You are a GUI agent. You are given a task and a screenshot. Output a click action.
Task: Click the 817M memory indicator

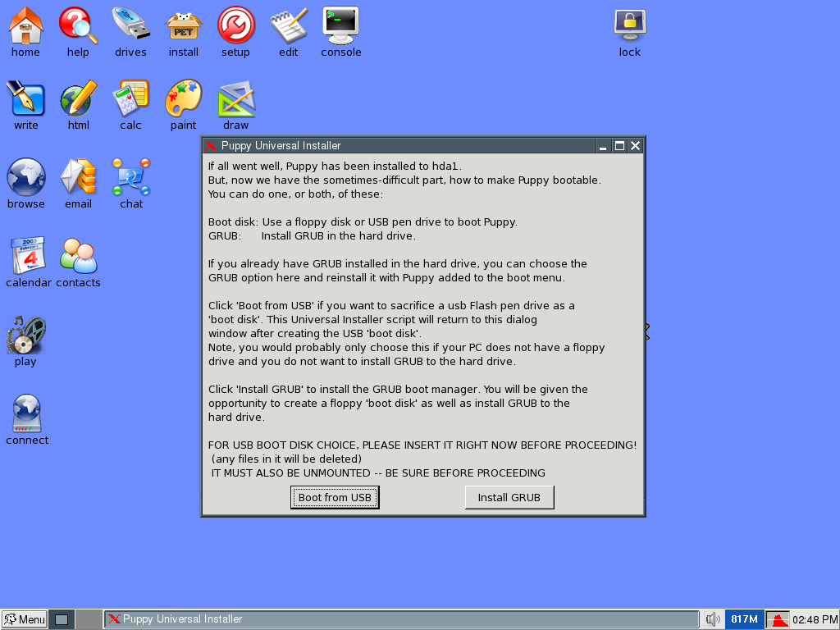point(744,619)
